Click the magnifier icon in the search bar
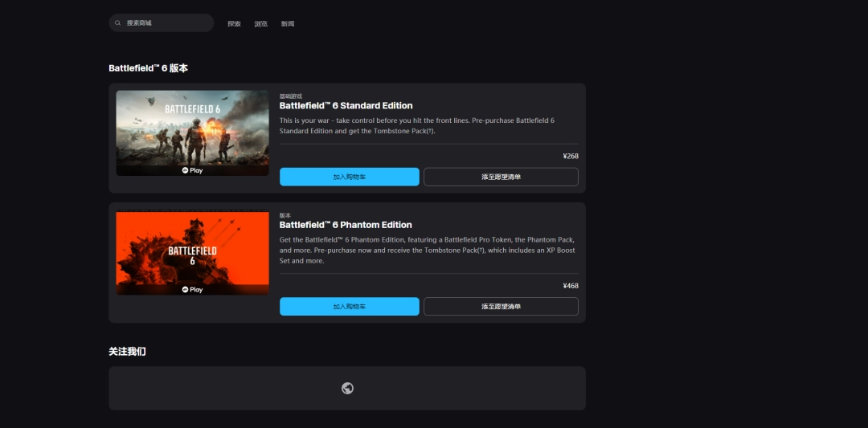 (x=118, y=23)
